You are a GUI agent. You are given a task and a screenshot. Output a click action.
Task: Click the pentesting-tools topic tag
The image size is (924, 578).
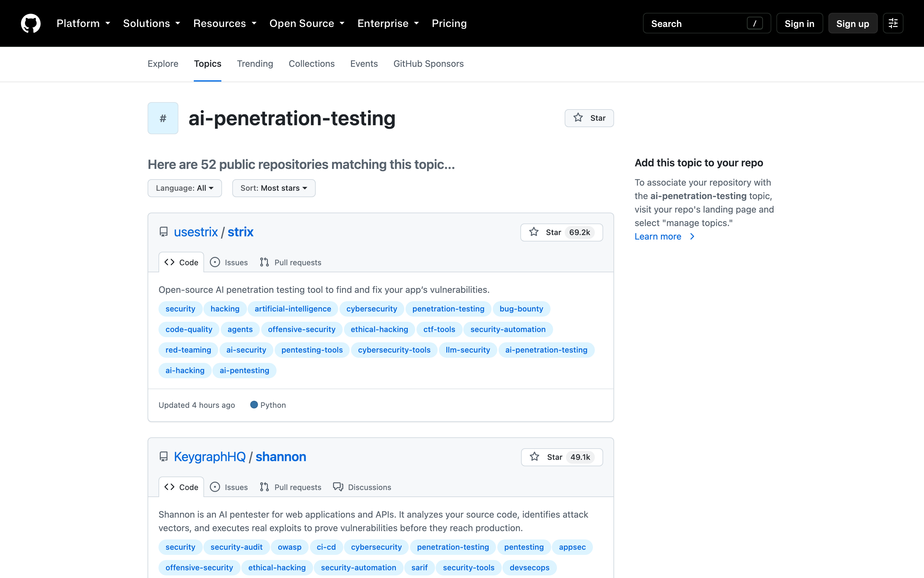tap(312, 350)
